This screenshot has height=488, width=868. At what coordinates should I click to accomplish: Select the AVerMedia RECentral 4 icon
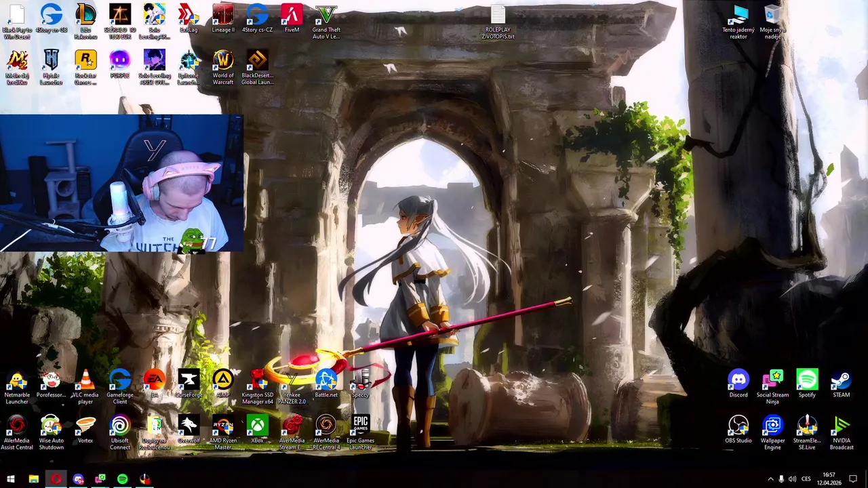pyautogui.click(x=326, y=434)
